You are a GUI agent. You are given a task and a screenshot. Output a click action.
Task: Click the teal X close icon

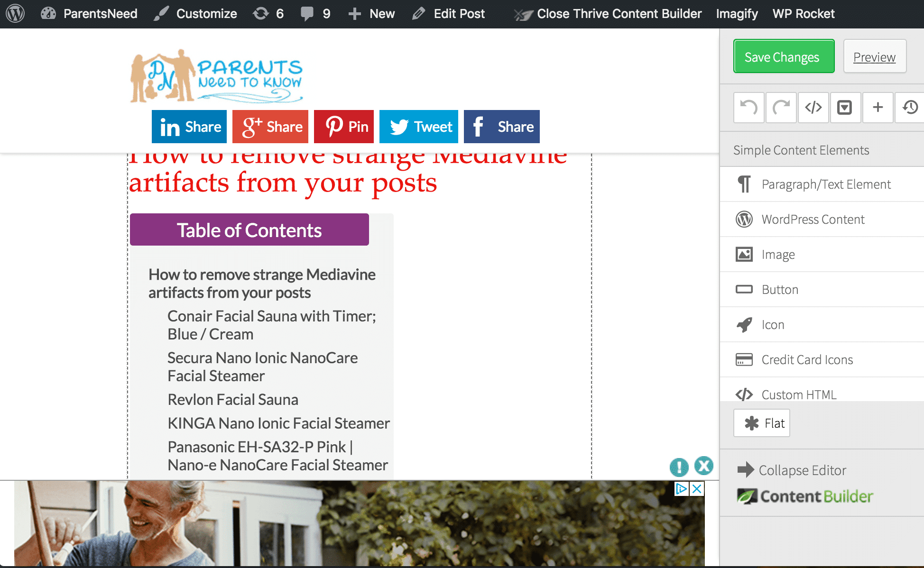(704, 466)
